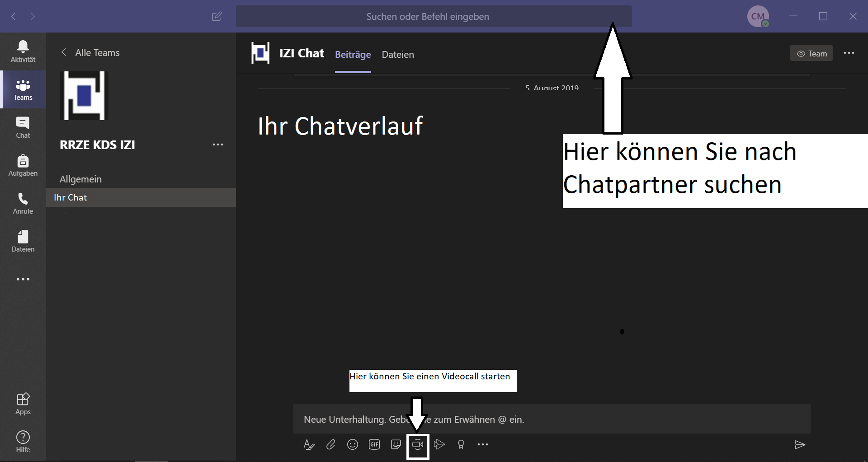Open the Anrufe calls section
The height and width of the screenshot is (462, 868).
point(23,203)
